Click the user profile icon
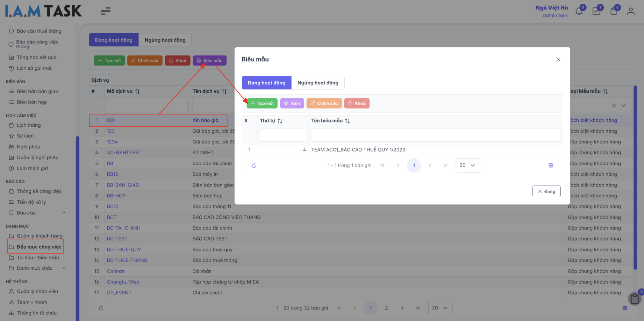Viewport: 644px width, 321px height. [631, 11]
